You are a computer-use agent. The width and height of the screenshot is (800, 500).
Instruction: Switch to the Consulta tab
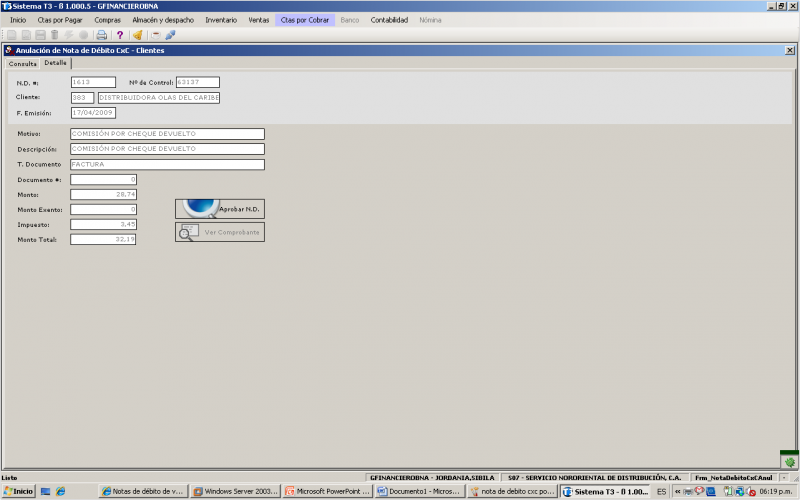(22, 64)
